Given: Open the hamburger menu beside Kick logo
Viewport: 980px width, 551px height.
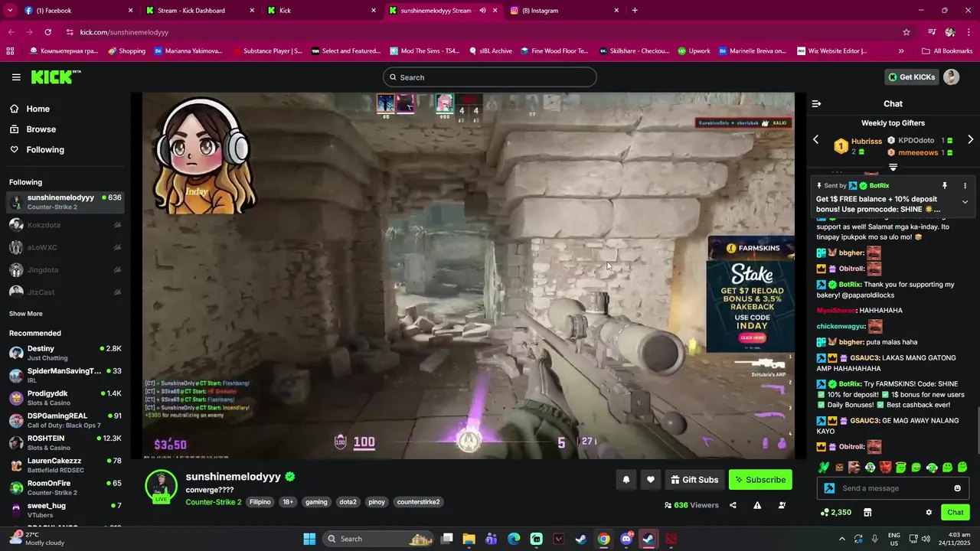Looking at the screenshot, I should pyautogui.click(x=16, y=77).
